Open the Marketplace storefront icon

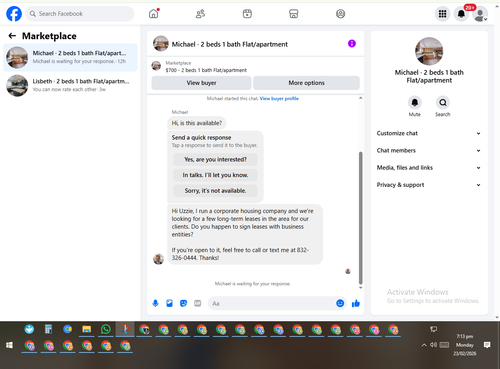tap(294, 14)
